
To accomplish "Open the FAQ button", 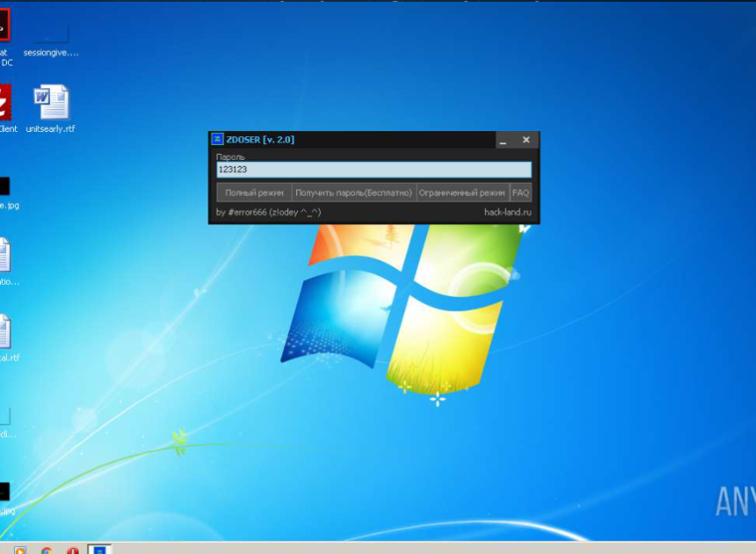I will point(520,193).
